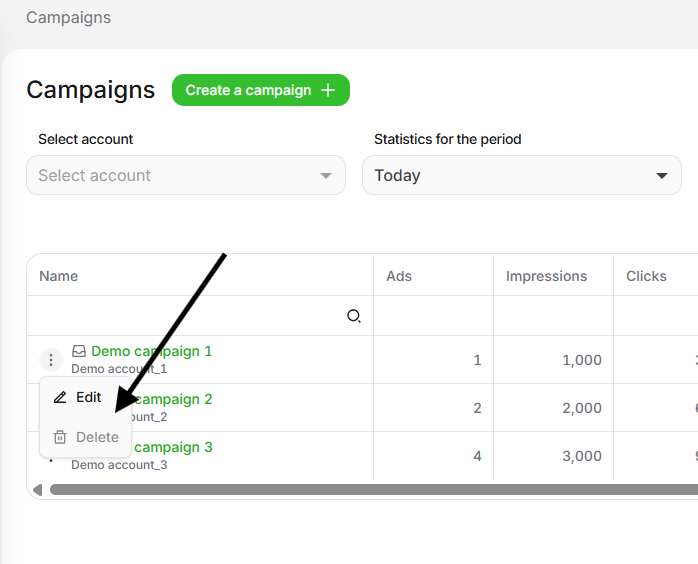Click the inbox icon beside Demo campaign 1
The image size is (698, 564).
point(79,351)
